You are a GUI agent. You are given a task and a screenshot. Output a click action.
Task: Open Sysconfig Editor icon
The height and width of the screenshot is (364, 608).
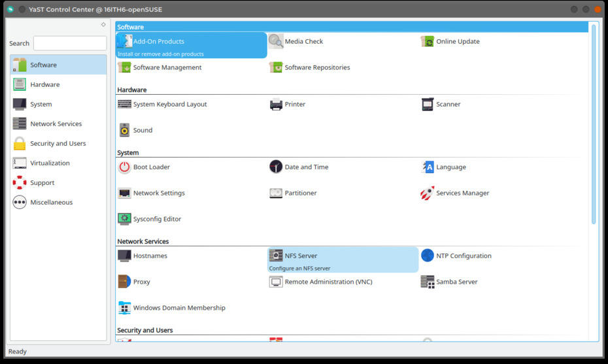[124, 219]
